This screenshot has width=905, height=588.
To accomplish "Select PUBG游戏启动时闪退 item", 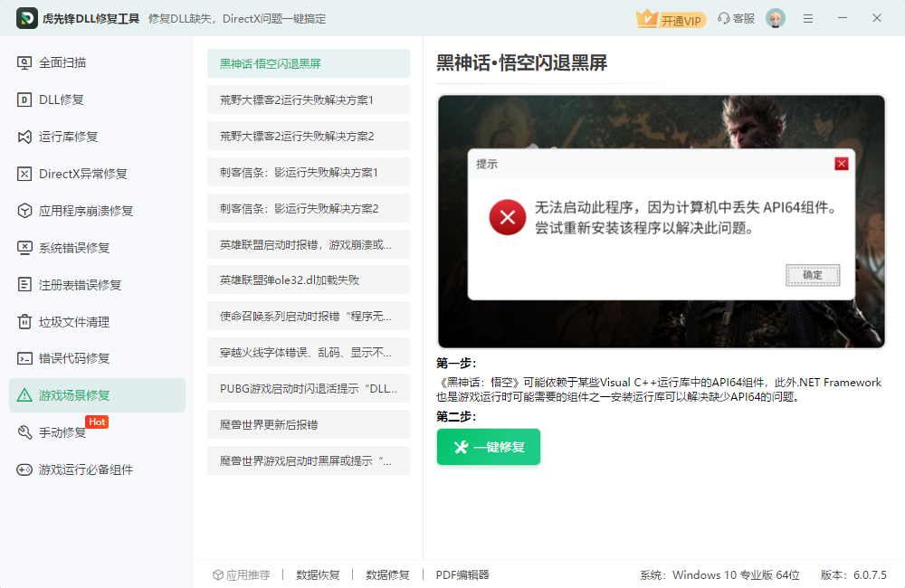I will (309, 388).
